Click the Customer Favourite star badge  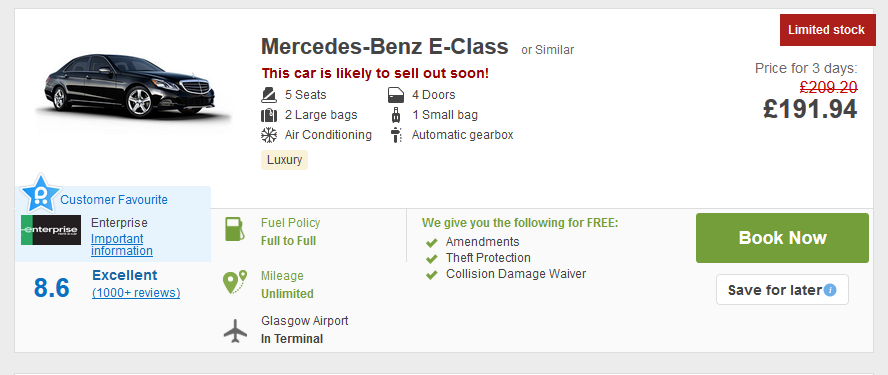(40, 194)
